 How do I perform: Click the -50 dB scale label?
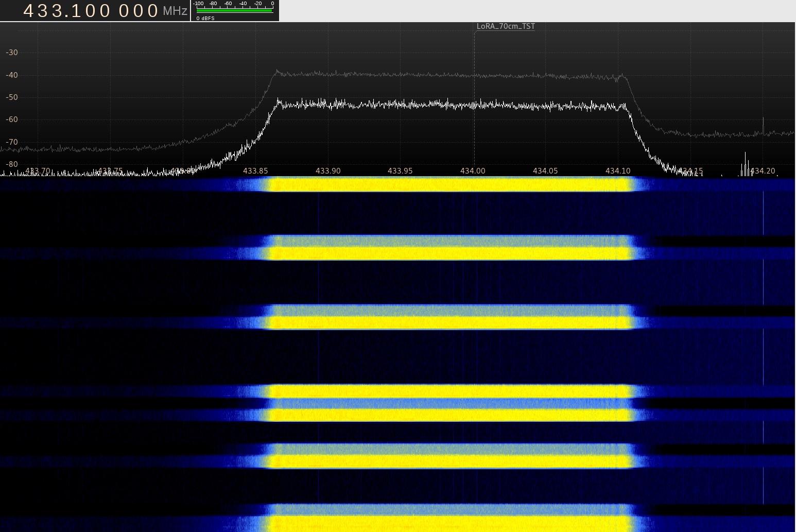coord(11,97)
